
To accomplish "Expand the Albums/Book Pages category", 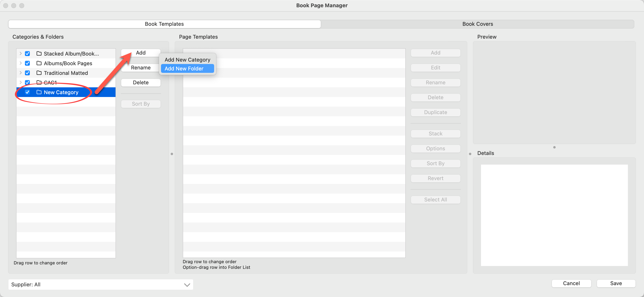I will point(21,63).
